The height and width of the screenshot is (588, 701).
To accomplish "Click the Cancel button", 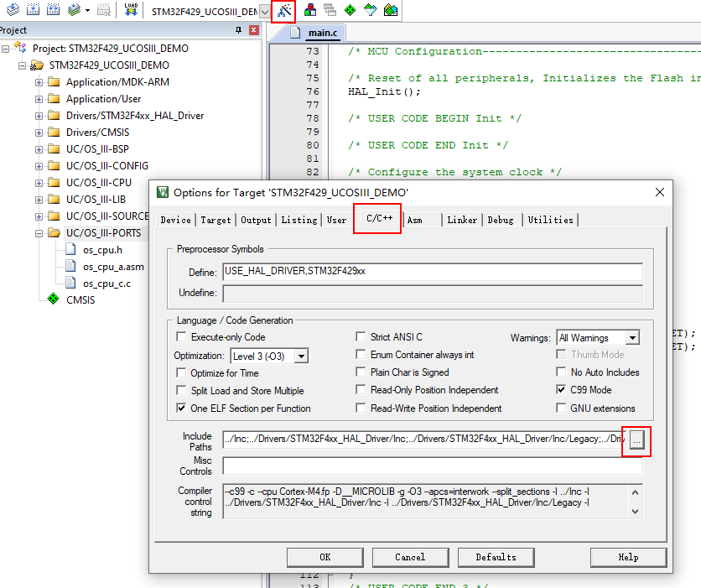I will [x=410, y=557].
